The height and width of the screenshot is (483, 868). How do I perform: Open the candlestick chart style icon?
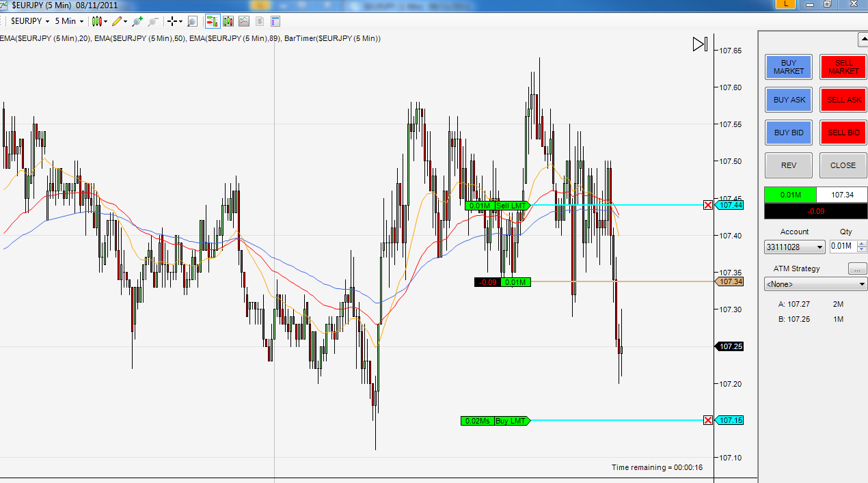[97, 21]
